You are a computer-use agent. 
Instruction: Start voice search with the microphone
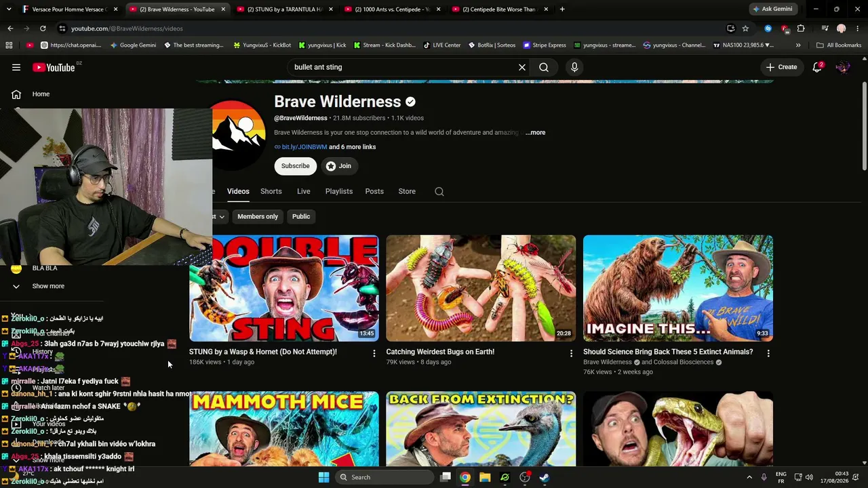(x=574, y=67)
